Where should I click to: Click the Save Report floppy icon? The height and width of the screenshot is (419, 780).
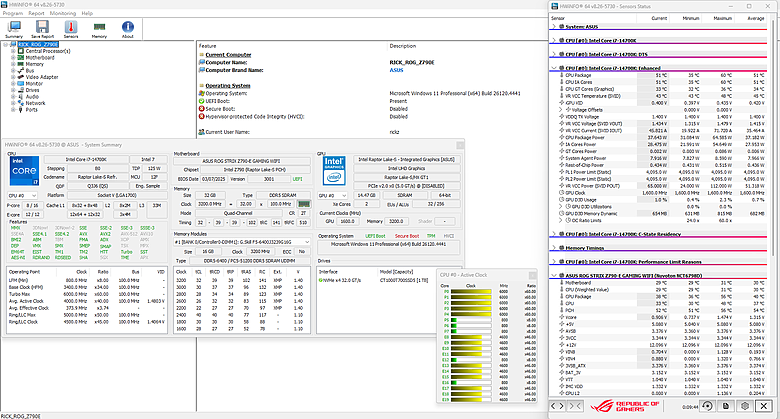[42, 29]
